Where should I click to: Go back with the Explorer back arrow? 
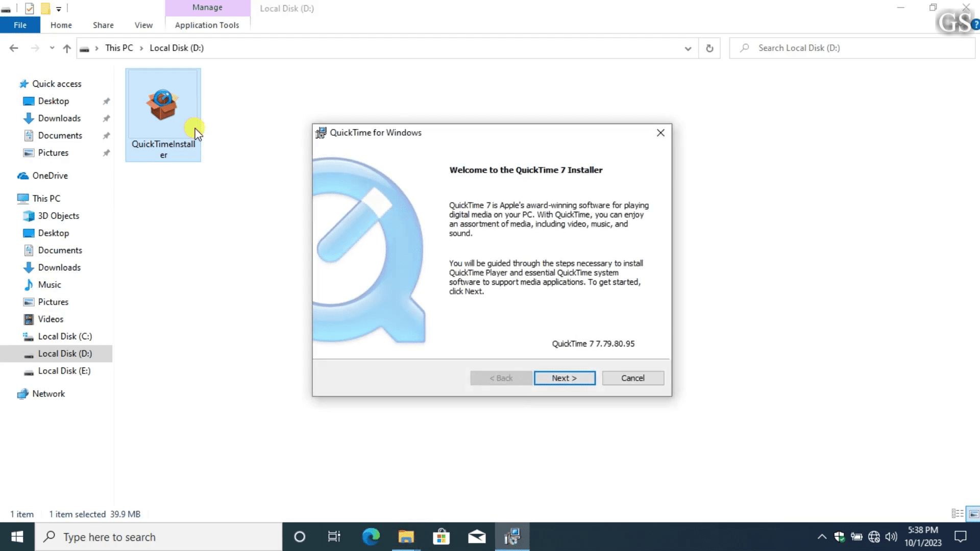tap(14, 48)
